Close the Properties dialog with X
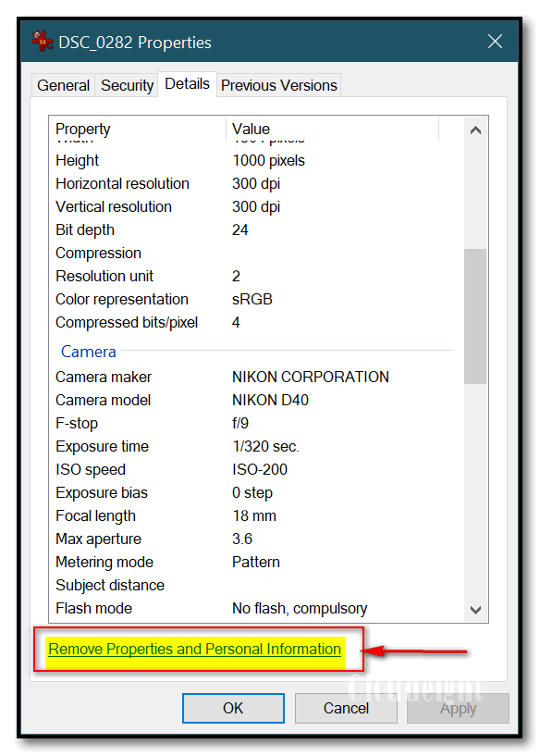The width and height of the screenshot is (540, 756). (495, 42)
